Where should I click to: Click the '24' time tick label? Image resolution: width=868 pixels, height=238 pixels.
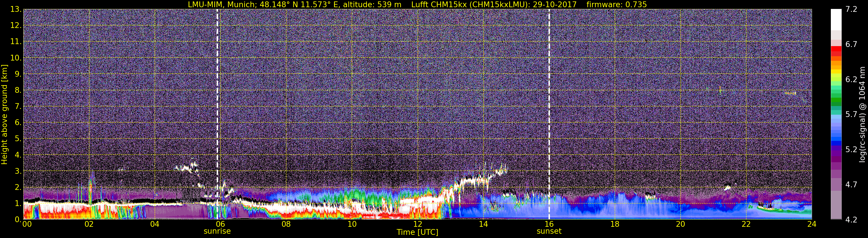(x=812, y=224)
